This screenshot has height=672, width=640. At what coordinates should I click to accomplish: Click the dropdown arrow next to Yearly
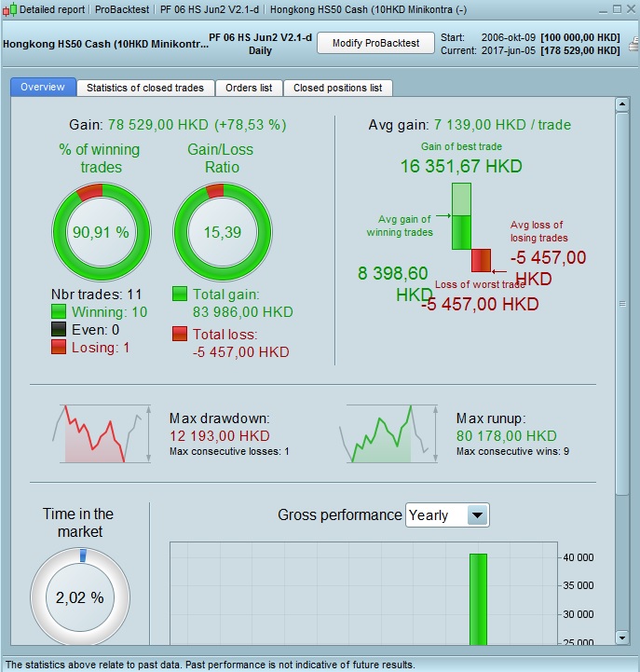[478, 515]
